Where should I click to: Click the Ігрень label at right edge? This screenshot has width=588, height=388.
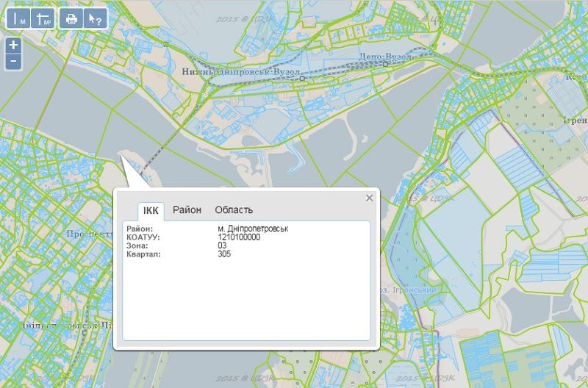pos(576,121)
